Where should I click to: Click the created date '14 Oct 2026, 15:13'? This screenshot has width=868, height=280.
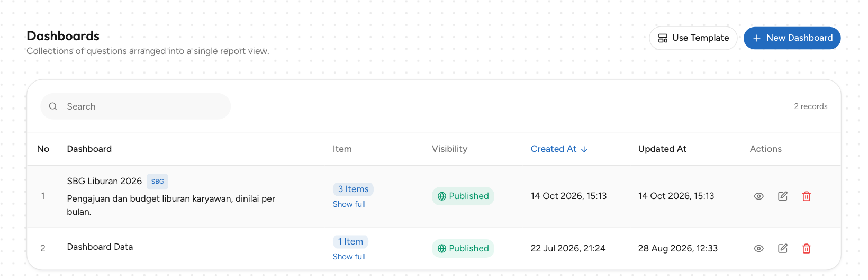point(568,196)
